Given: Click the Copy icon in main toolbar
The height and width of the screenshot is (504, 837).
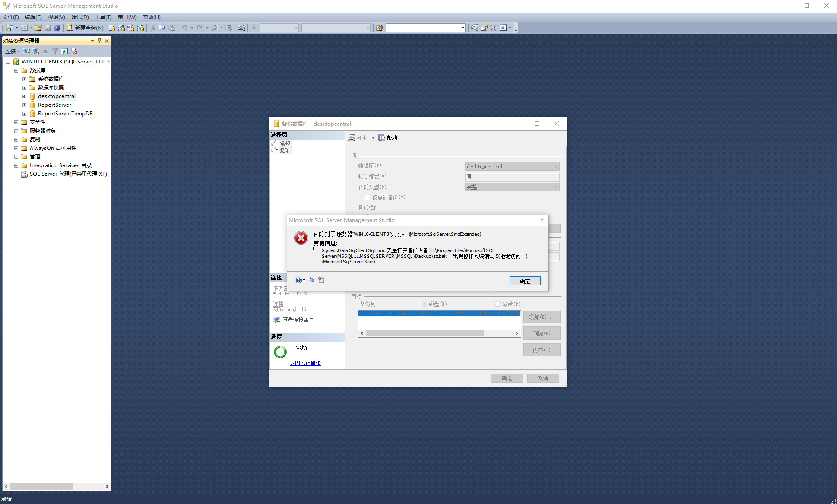Looking at the screenshot, I should [162, 28].
